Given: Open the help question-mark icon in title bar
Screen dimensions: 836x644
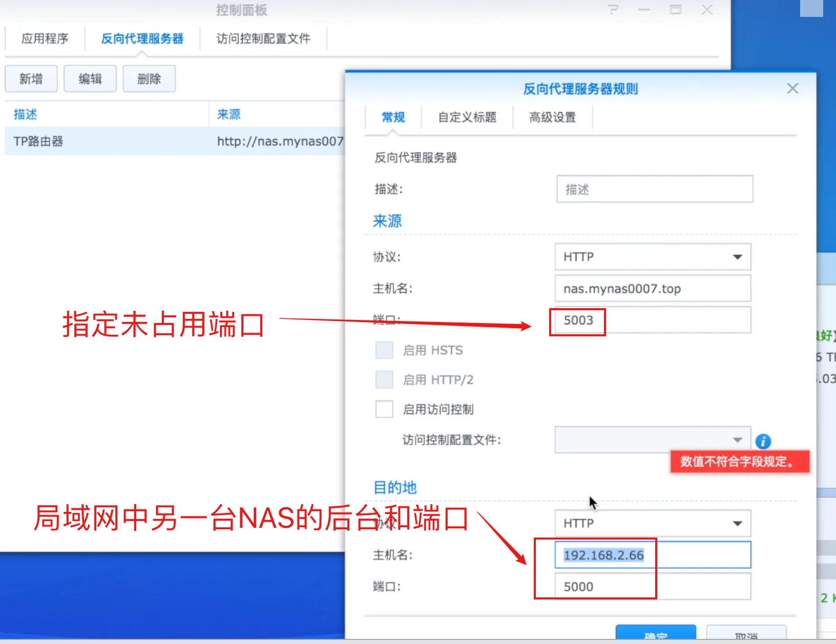Looking at the screenshot, I should click(x=613, y=10).
